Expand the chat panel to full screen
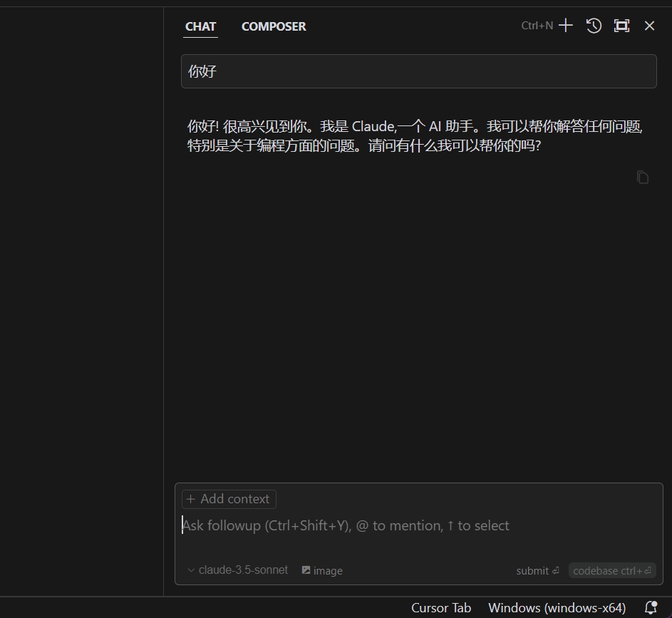The image size is (672, 618). click(x=621, y=25)
